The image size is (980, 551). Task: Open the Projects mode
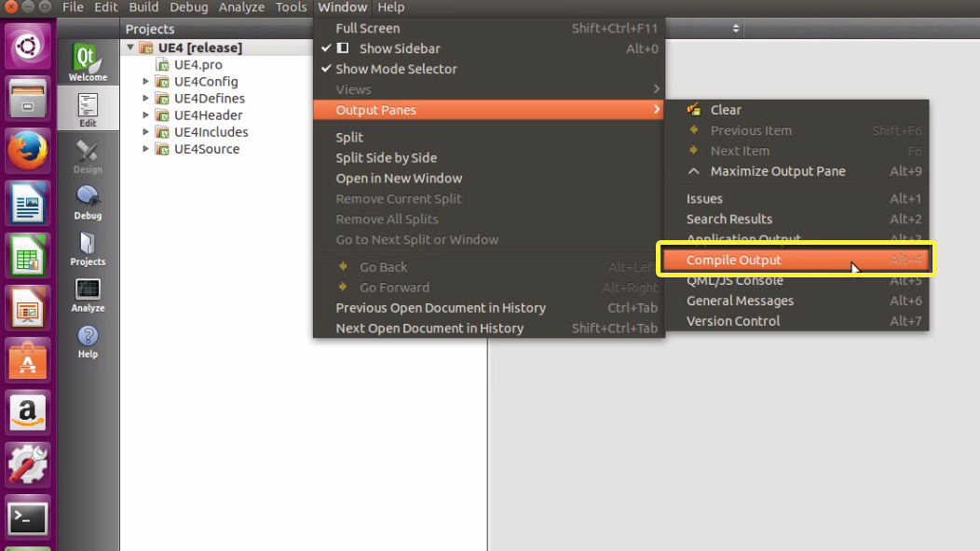(x=88, y=249)
